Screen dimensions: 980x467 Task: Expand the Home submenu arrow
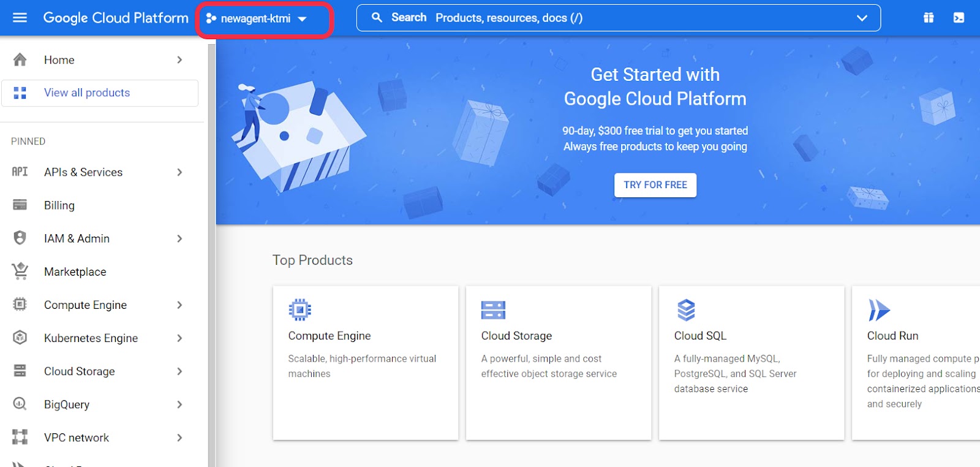(x=179, y=59)
